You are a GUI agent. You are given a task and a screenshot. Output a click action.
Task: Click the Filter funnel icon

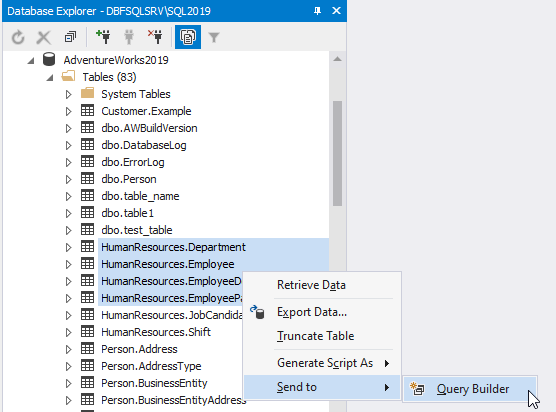click(214, 37)
